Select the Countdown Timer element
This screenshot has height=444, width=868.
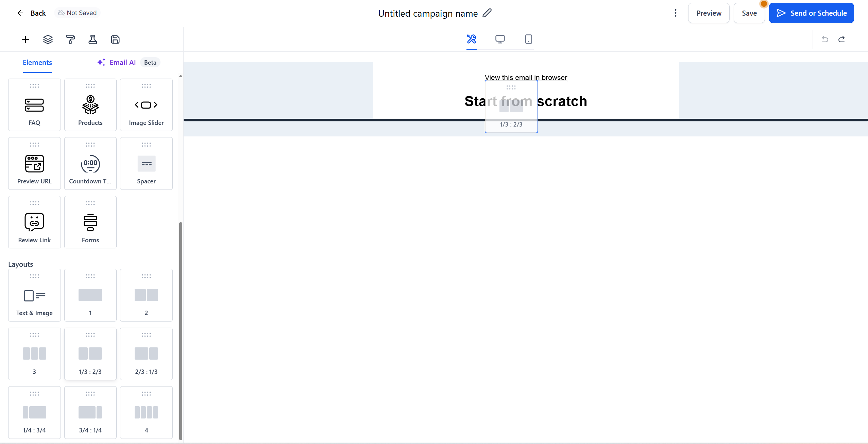point(90,164)
